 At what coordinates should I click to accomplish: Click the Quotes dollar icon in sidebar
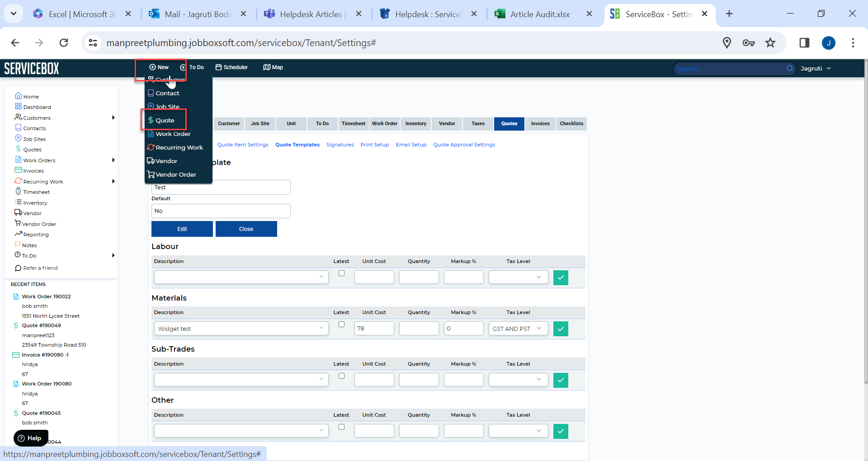(18, 149)
